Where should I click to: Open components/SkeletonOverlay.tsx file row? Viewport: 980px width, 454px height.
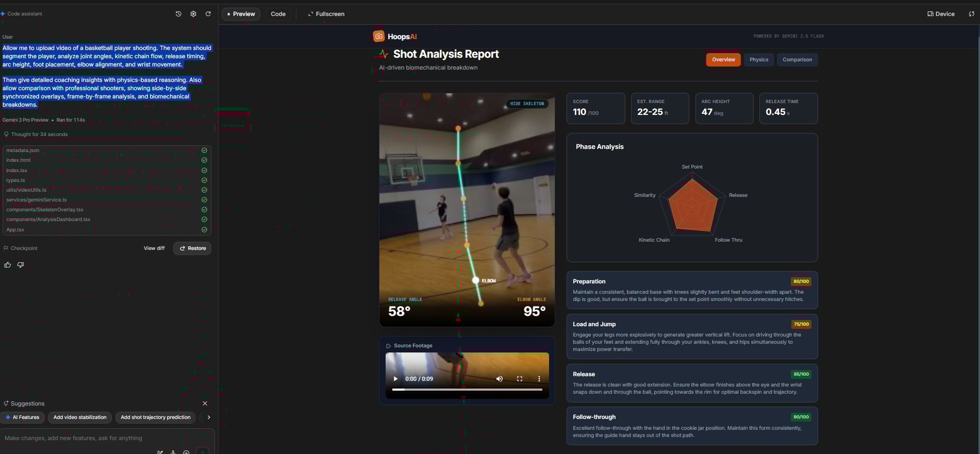point(107,210)
